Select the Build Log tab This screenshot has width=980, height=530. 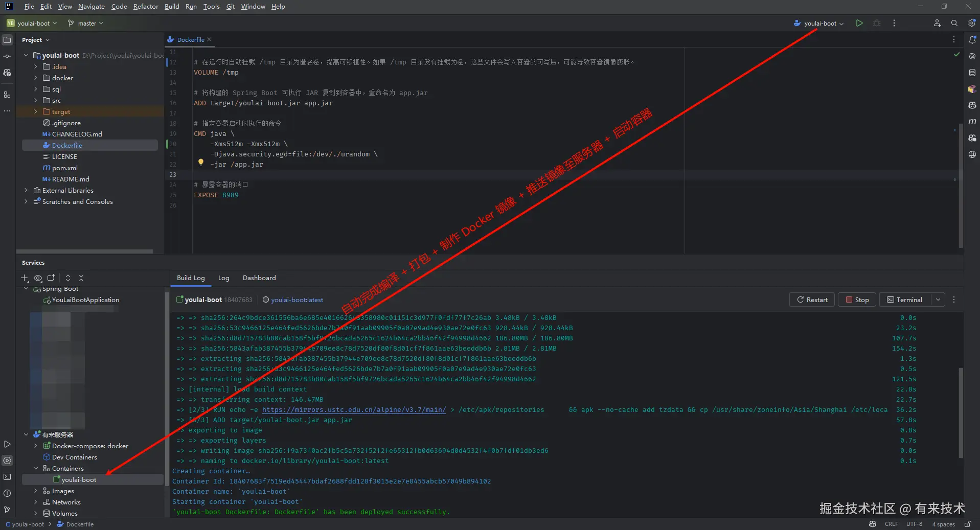click(x=191, y=278)
